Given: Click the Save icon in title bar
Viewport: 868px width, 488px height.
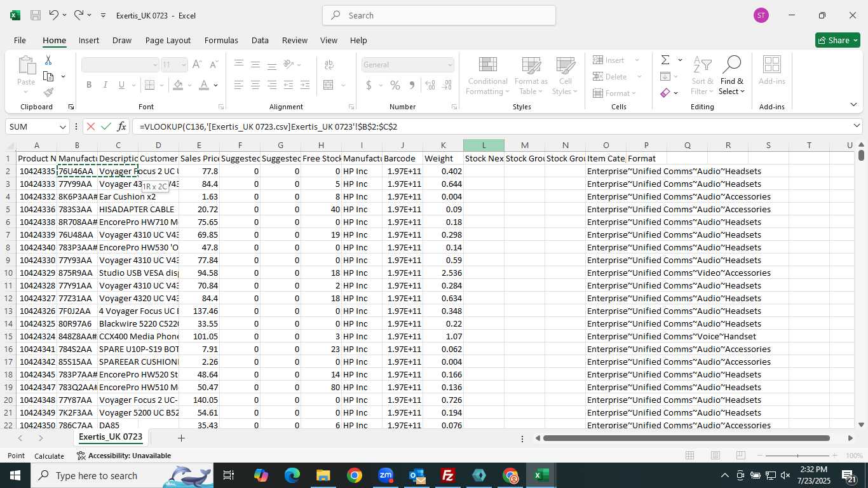Looking at the screenshot, I should [36, 15].
